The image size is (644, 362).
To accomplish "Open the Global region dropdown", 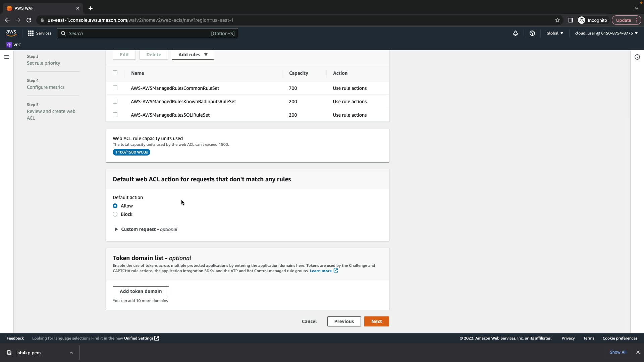I will click(554, 33).
